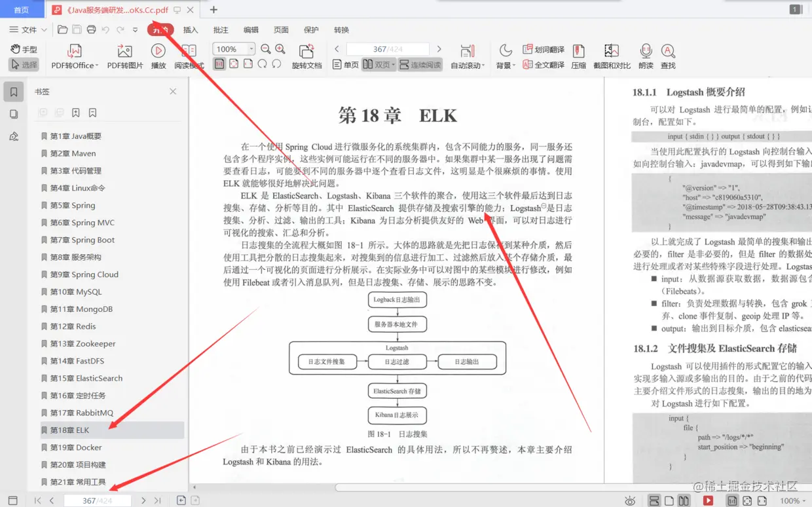Switch to the 插入 tab
This screenshot has height=507, width=812.
coord(191,29)
